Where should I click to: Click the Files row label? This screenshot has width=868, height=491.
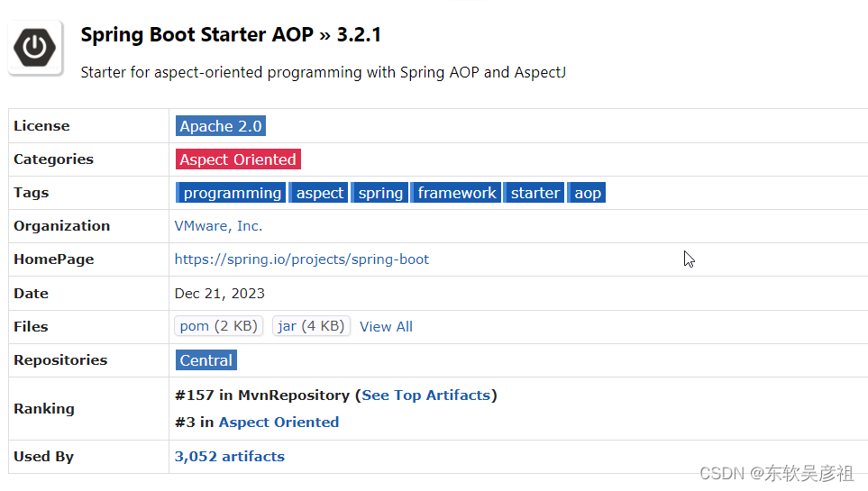(31, 327)
